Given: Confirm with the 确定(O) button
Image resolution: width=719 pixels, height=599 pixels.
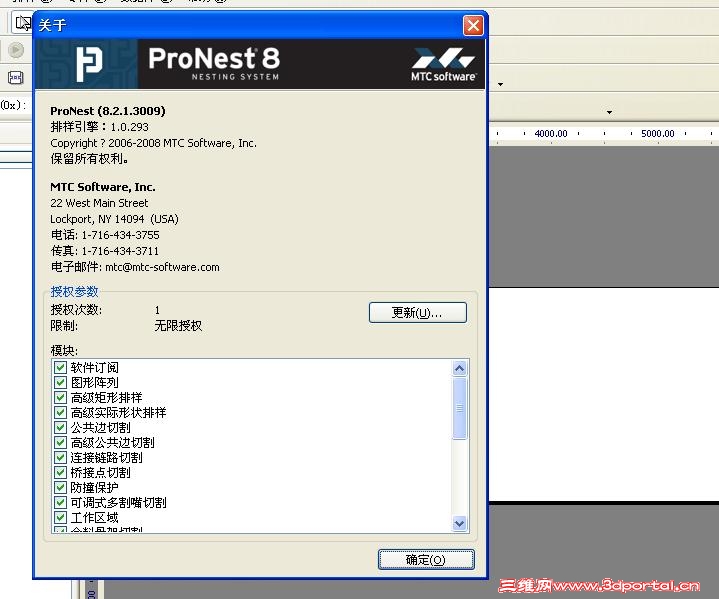Looking at the screenshot, I should [426, 560].
